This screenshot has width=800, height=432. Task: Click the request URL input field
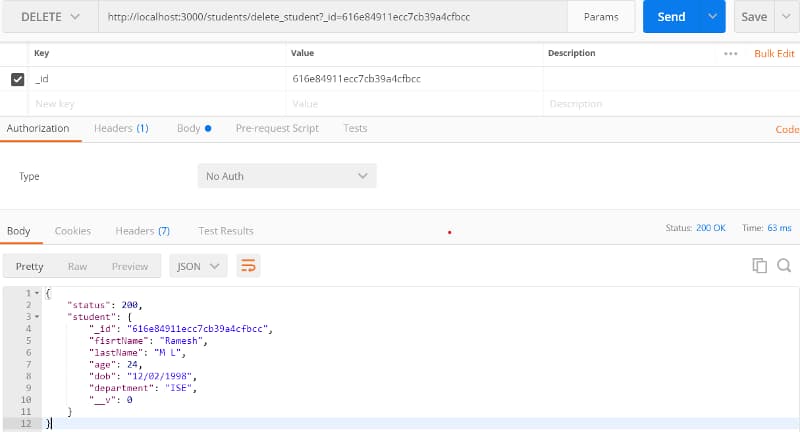330,17
